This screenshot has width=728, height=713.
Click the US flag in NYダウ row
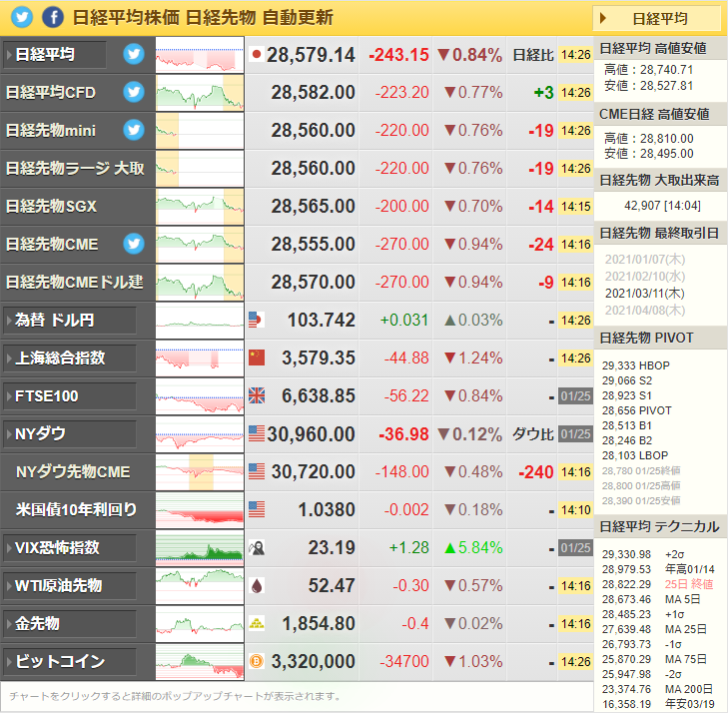pos(257,433)
